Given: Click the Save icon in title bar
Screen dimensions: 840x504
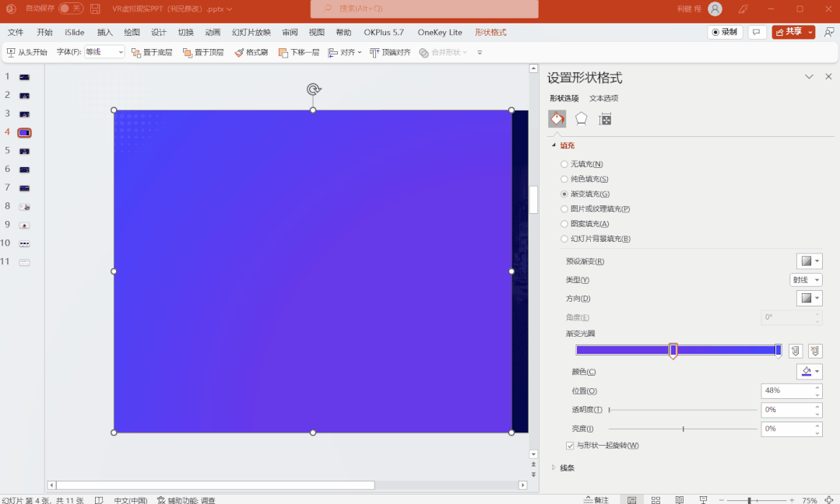Looking at the screenshot, I should click(95, 9).
